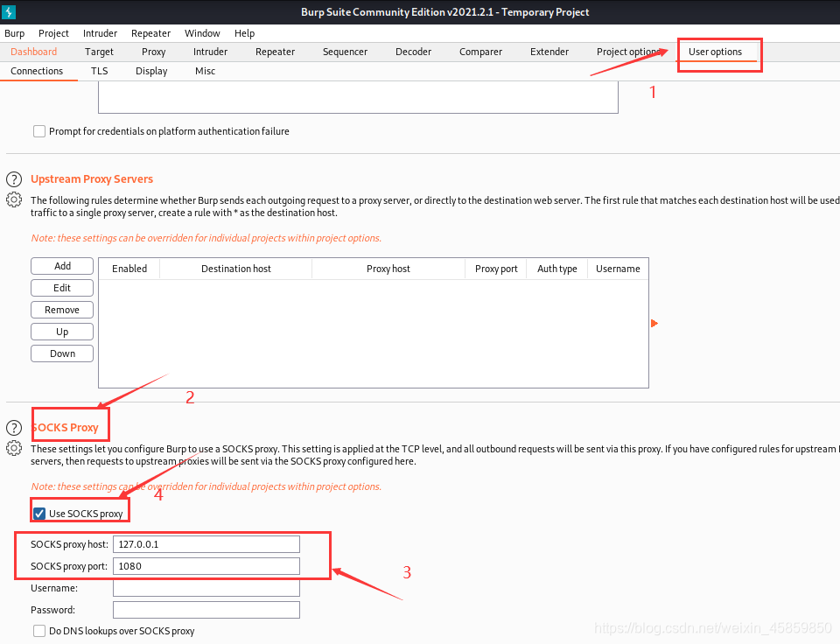
Task: Click the platform authentication list box
Action: coord(358,97)
